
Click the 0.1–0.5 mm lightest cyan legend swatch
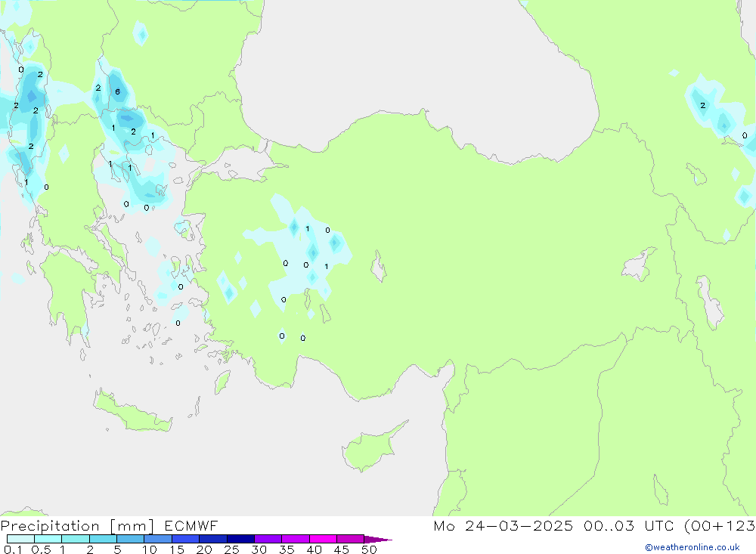click(x=20, y=539)
